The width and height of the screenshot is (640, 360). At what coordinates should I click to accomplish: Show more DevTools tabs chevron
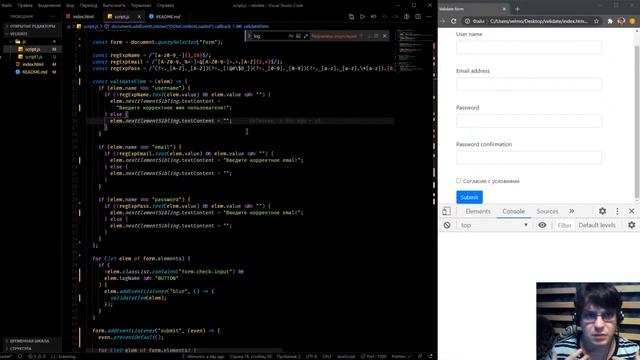(x=571, y=211)
